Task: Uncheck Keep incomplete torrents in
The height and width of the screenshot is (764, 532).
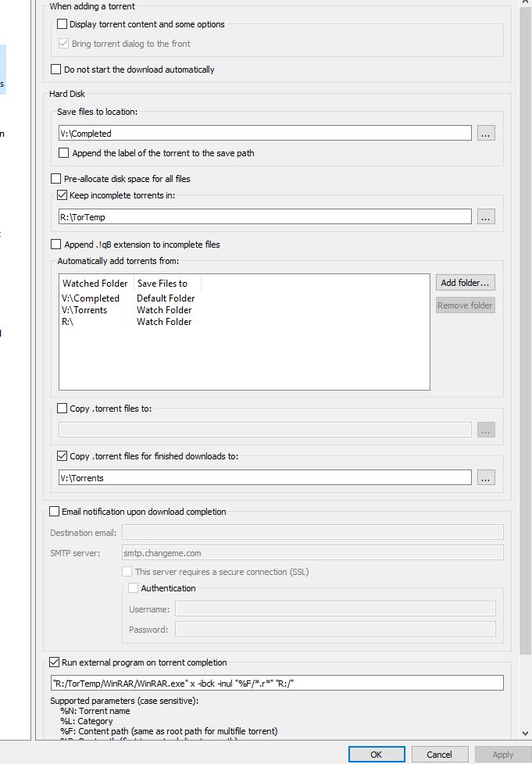Action: tap(62, 195)
